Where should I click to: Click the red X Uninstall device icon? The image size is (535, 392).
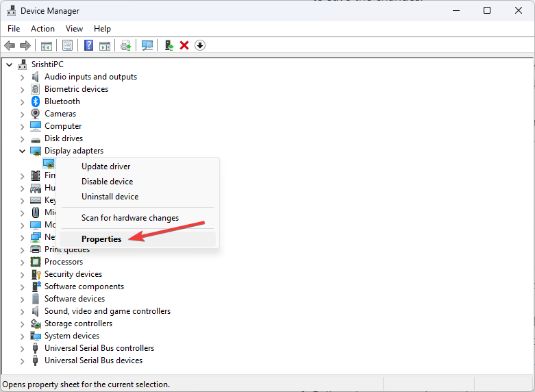(x=184, y=45)
